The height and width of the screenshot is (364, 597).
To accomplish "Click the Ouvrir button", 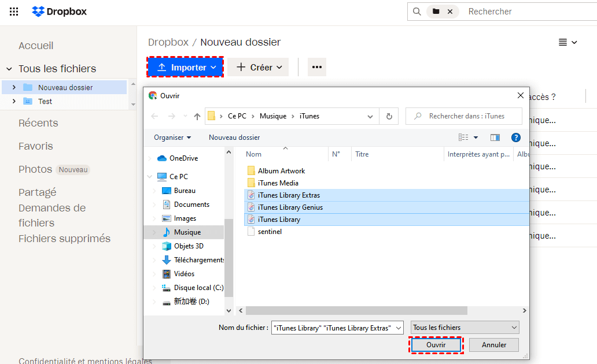I will [436, 345].
